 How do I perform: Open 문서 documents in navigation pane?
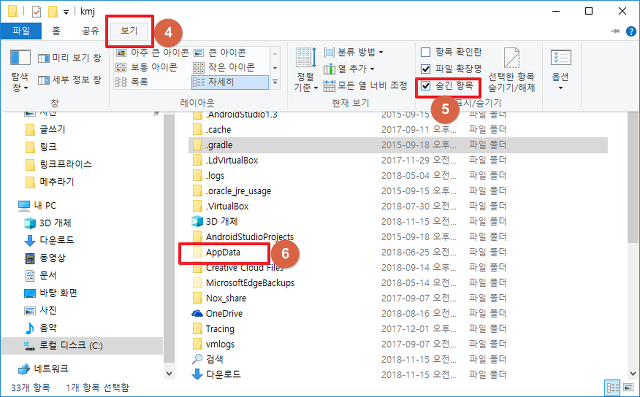point(40,275)
